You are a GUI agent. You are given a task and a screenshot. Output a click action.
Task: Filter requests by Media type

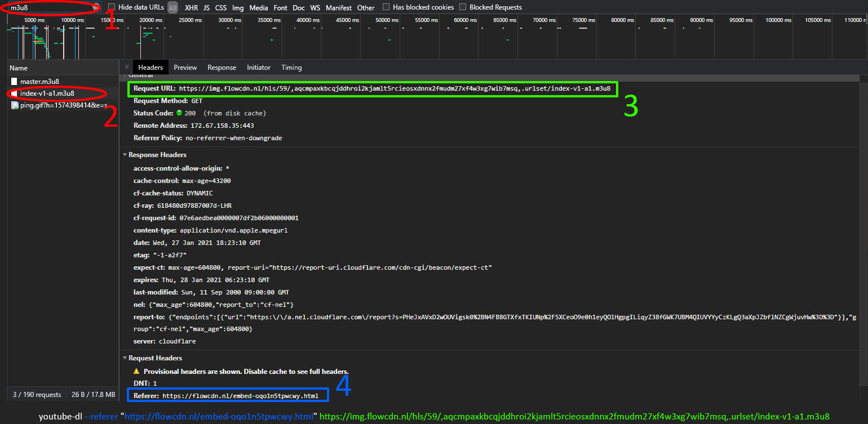coord(259,8)
